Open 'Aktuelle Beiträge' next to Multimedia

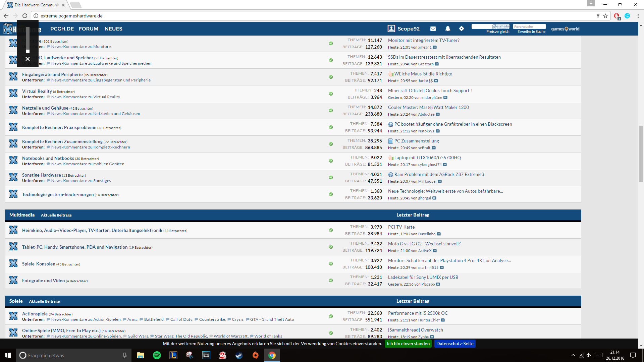pos(56,215)
